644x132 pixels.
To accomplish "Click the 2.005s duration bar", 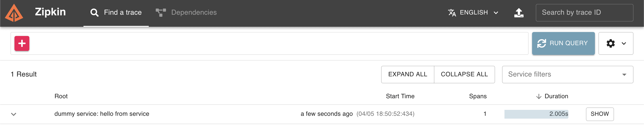I will [536, 114].
